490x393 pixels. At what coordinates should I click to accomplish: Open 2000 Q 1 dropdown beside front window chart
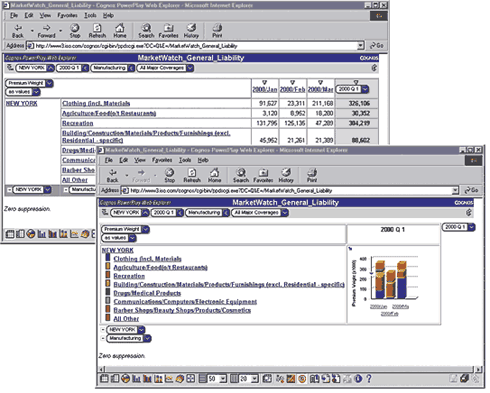tap(471, 227)
